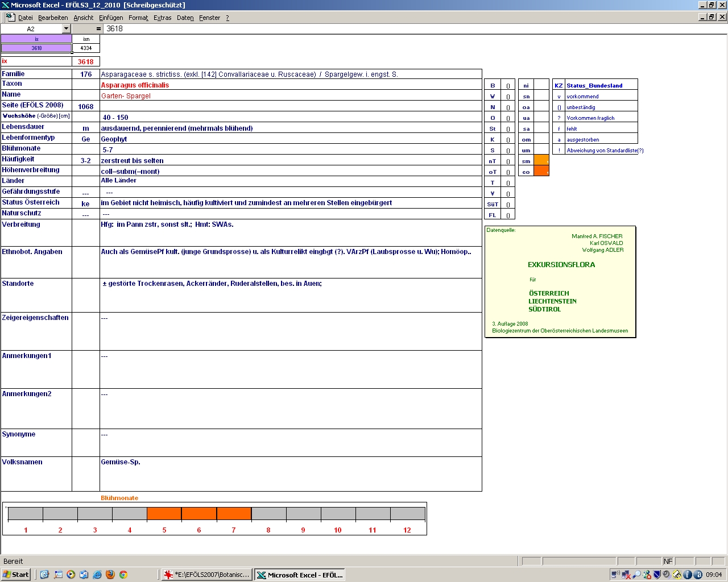Click the Wuchshöhe value 40 - 150
The width and height of the screenshot is (728, 582).
(115, 118)
